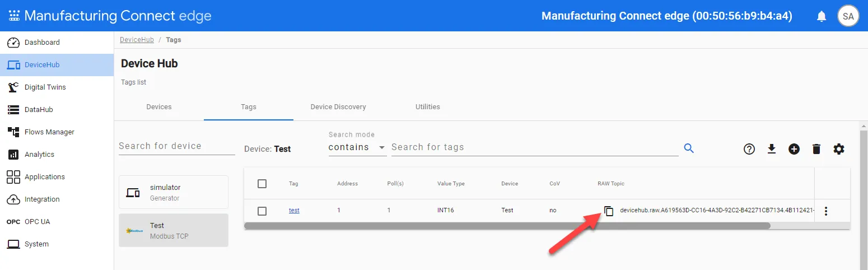Switch to the Utilities tab
Image resolution: width=868 pixels, height=270 pixels.
click(x=428, y=107)
